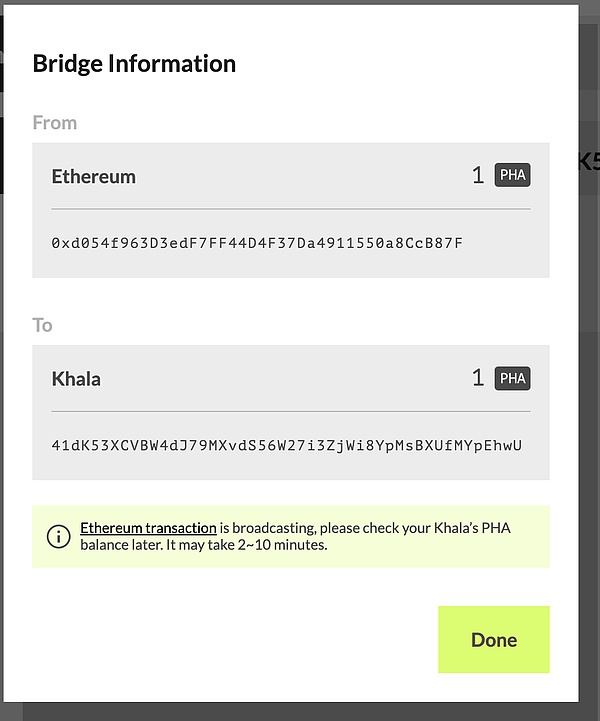
Task: Open the Ethereum transaction link
Action: coord(148,527)
